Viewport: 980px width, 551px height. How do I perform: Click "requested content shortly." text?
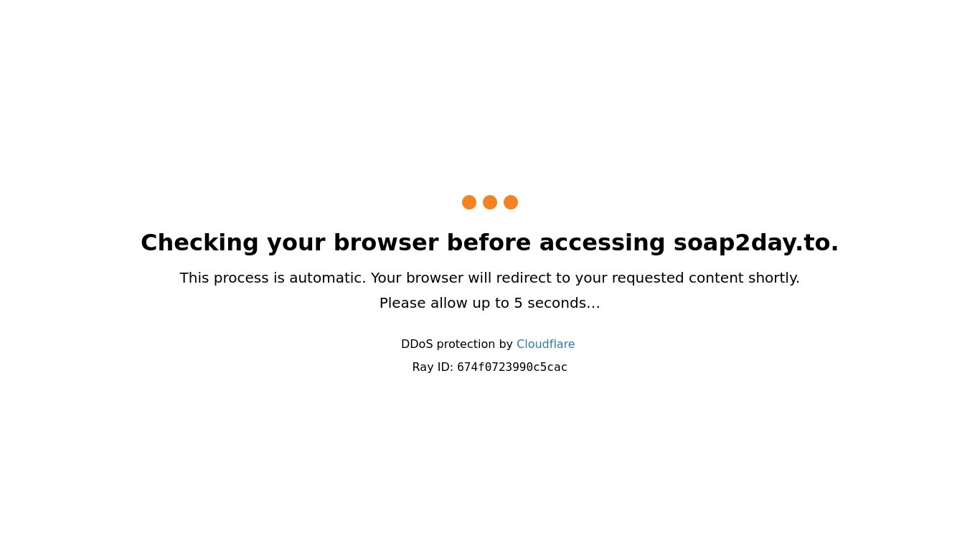pos(706,278)
